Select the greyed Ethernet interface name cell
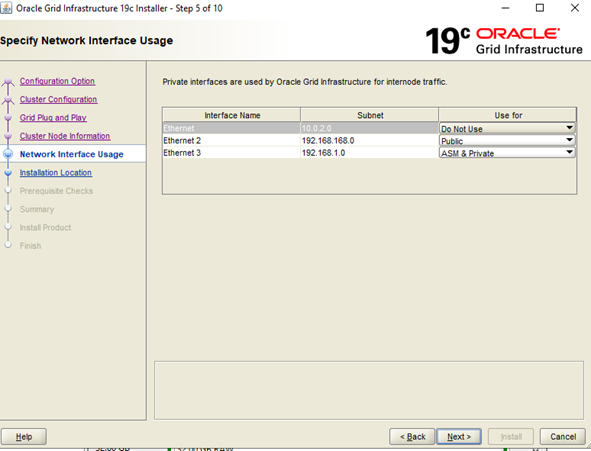 click(231, 128)
